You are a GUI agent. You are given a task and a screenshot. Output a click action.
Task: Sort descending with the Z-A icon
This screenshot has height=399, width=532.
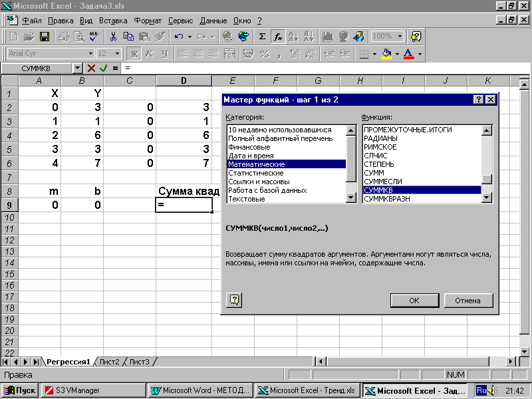pyautogui.click(x=309, y=37)
